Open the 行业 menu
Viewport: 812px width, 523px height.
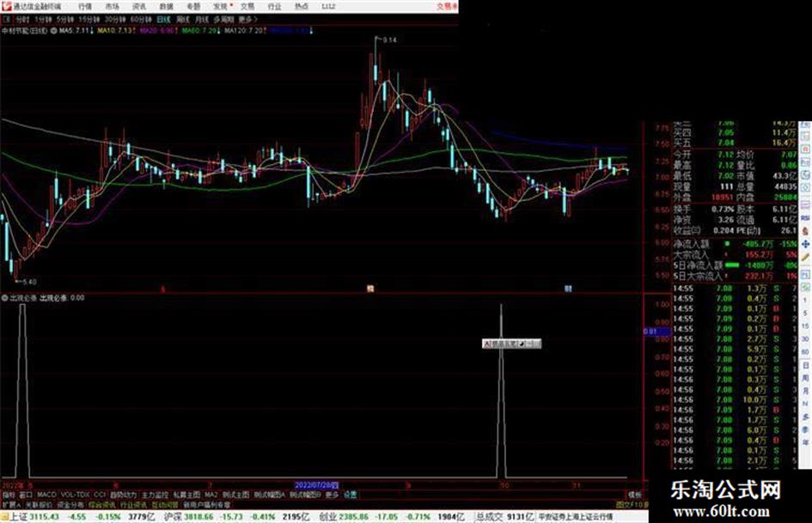pyautogui.click(x=274, y=7)
